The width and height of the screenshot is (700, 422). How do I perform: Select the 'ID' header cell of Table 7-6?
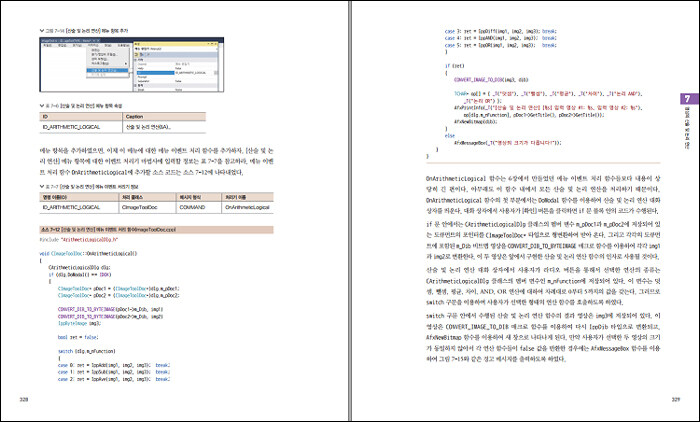click(81, 117)
